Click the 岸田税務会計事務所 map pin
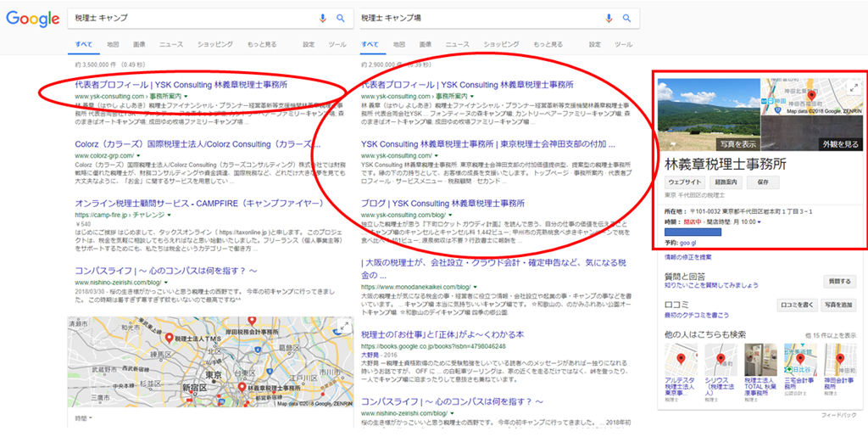This screenshot has height=437, width=868. 252,322
